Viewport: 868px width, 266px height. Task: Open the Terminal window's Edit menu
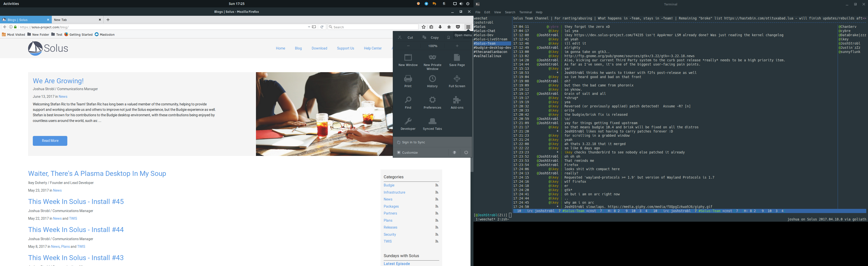(x=487, y=12)
